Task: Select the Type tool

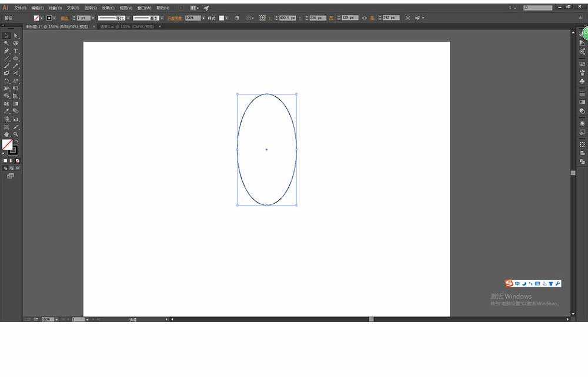Action: [x=16, y=51]
